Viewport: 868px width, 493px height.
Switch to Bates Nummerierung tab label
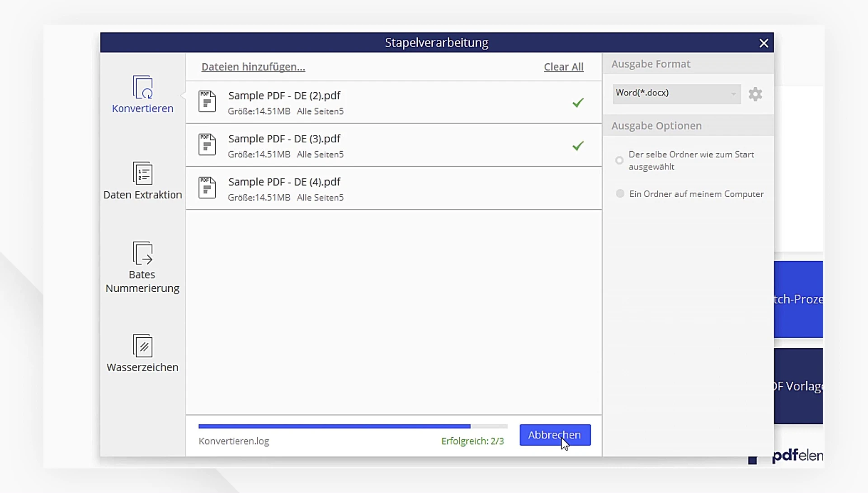tap(142, 281)
